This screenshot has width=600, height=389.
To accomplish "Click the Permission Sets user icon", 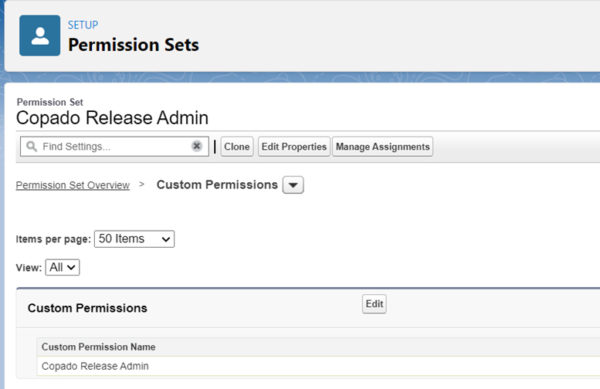I will pyautogui.click(x=40, y=36).
